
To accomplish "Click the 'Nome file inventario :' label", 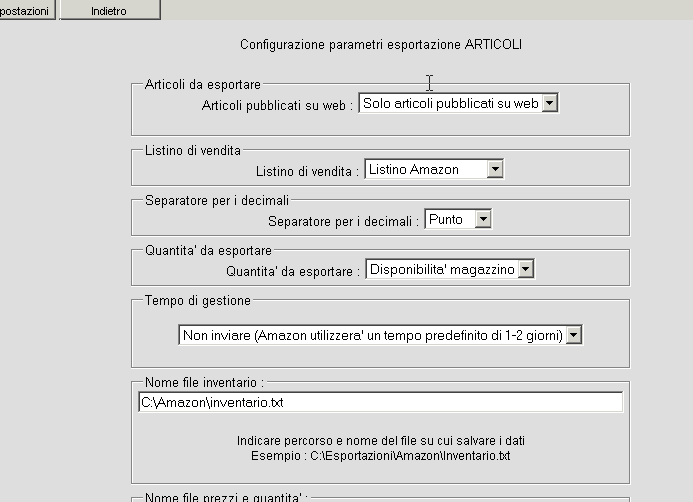I will click(x=204, y=382).
